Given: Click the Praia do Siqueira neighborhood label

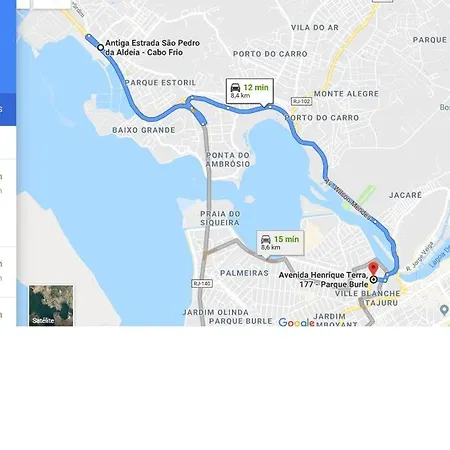Looking at the screenshot, I should (220, 218).
